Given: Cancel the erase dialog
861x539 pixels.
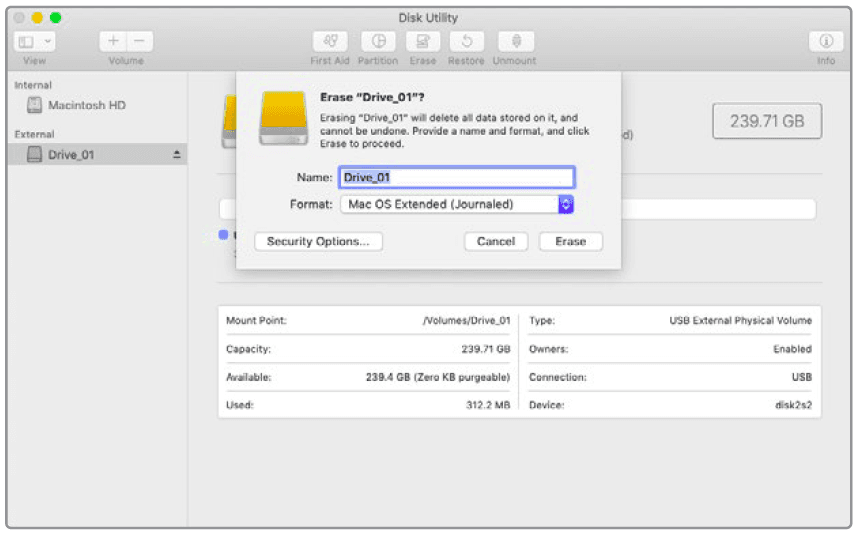Looking at the screenshot, I should click(496, 241).
